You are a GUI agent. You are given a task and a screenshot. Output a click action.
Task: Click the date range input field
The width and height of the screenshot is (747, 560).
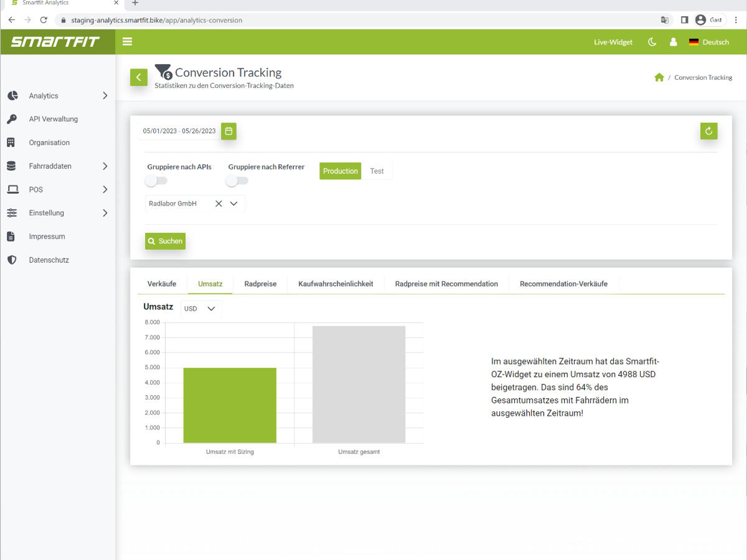[x=179, y=131]
